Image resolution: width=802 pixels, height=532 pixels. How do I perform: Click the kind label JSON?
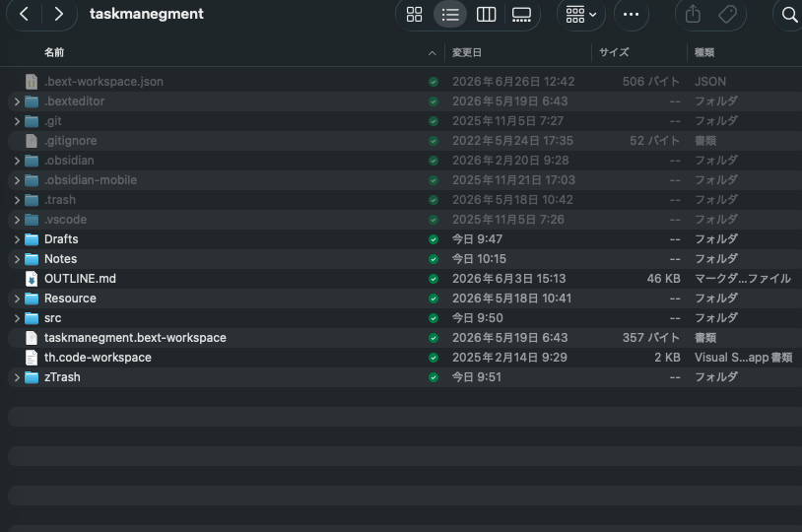click(710, 82)
